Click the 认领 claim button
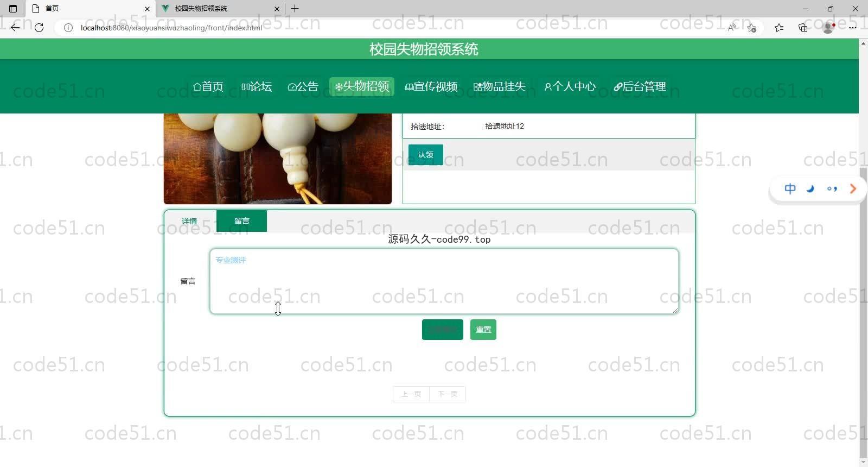The width and height of the screenshot is (868, 467). [x=426, y=155]
